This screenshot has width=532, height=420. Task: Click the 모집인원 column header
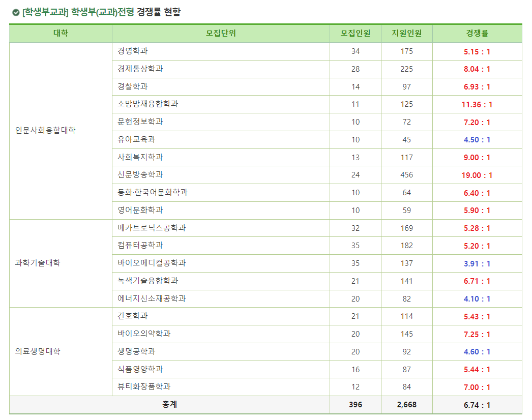point(356,33)
